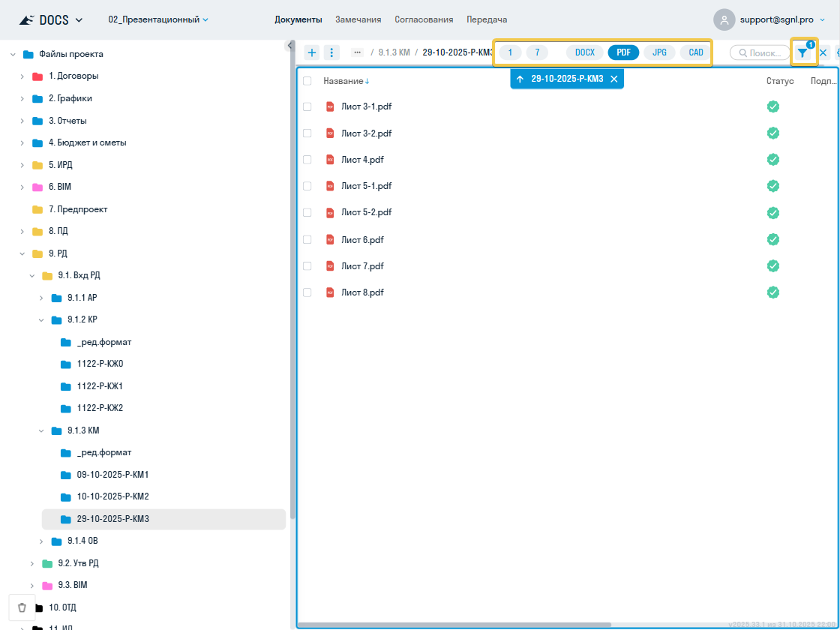The height and width of the screenshot is (630, 840).
Task: Open the Согласования tab
Action: pyautogui.click(x=424, y=19)
